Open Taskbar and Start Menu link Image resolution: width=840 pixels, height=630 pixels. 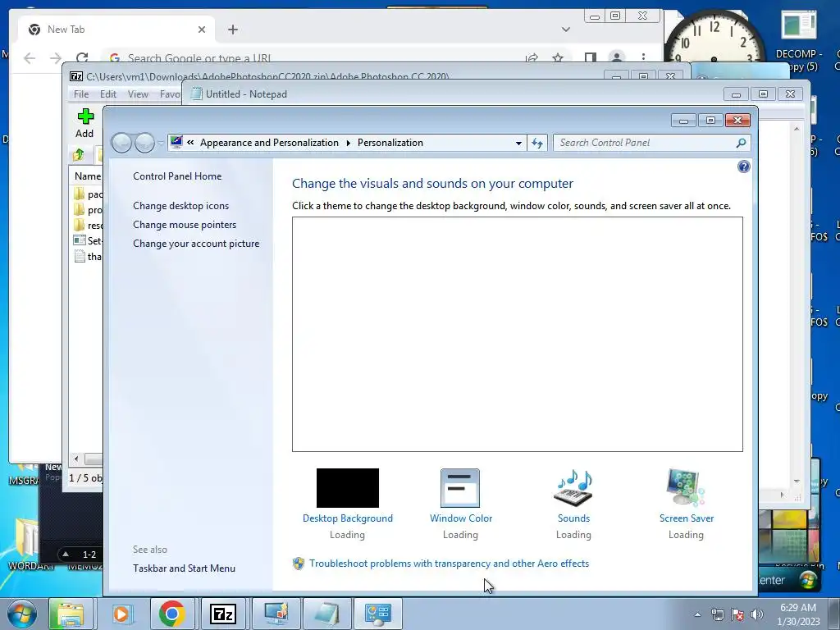pos(185,568)
